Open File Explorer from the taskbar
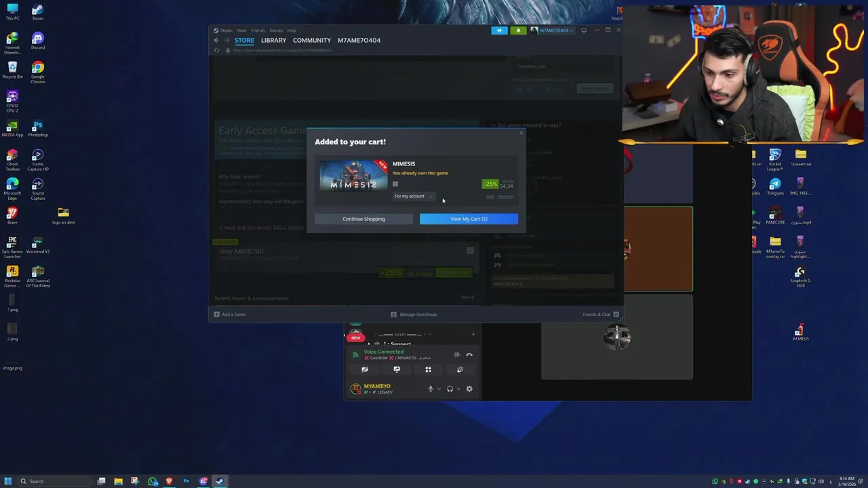 click(118, 481)
